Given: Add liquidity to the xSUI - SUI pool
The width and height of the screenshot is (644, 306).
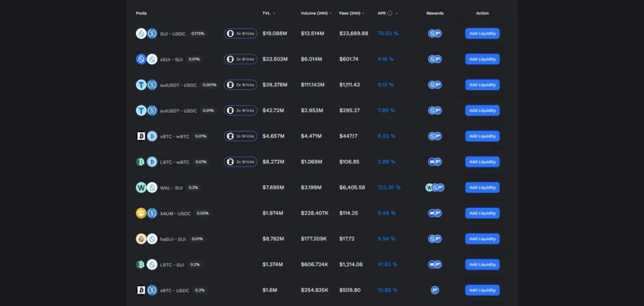Looking at the screenshot, I should point(482,59).
